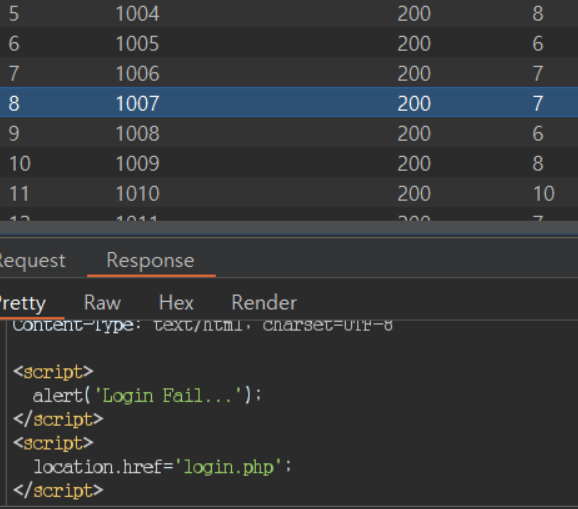Select result row with payload 1004
The width and height of the screenshot is (578, 509).
(x=289, y=14)
